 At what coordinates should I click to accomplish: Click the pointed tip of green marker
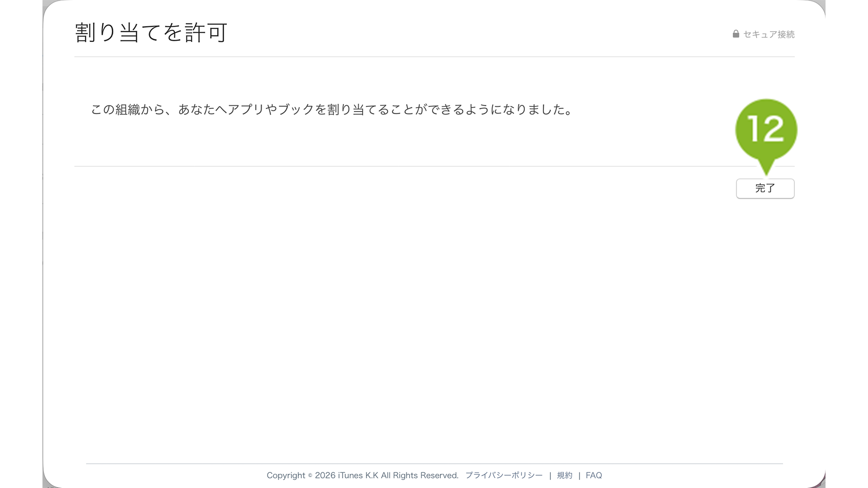click(766, 171)
